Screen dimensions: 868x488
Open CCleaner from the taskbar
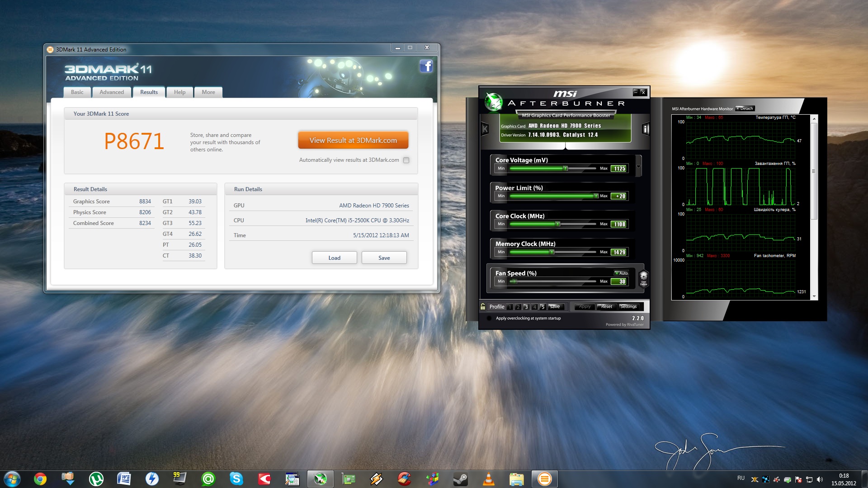click(404, 479)
